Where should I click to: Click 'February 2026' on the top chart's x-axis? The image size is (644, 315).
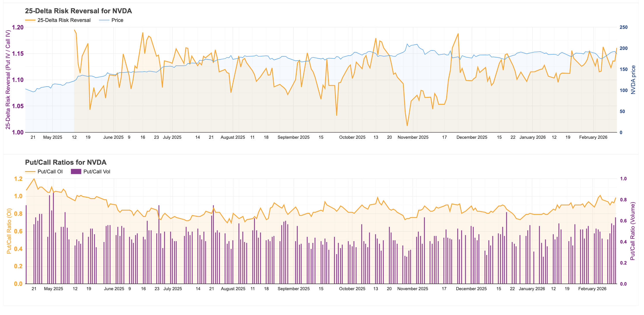(593, 137)
